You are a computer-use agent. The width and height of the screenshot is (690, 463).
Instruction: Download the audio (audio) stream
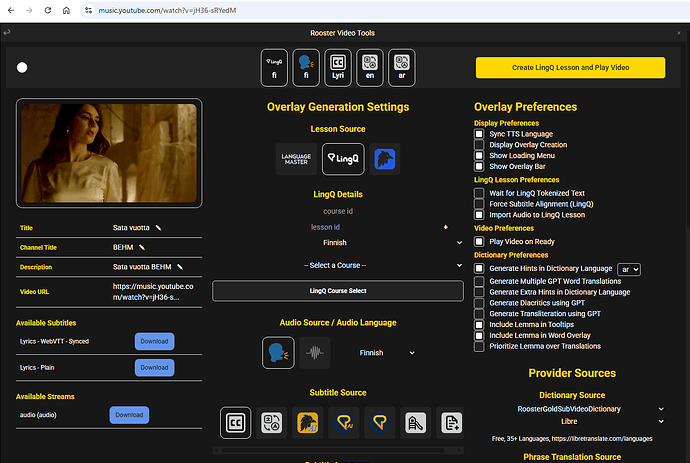[x=129, y=415]
